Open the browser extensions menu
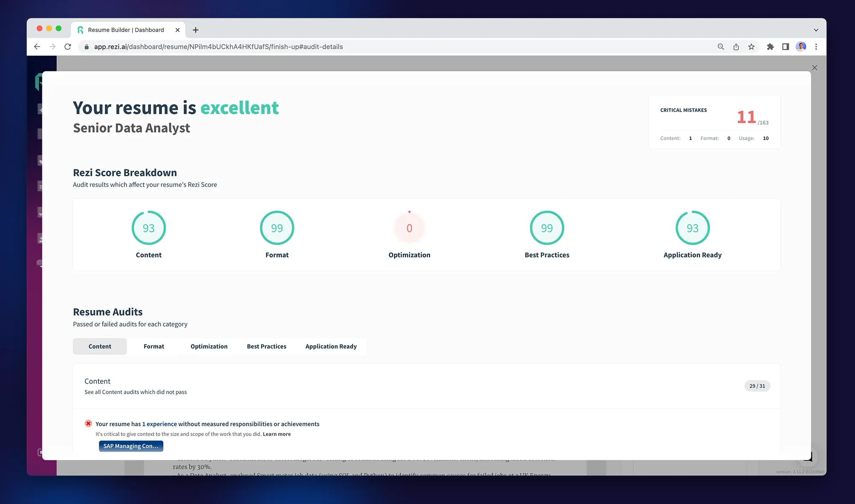Image resolution: width=855 pixels, height=504 pixels. [x=770, y=47]
